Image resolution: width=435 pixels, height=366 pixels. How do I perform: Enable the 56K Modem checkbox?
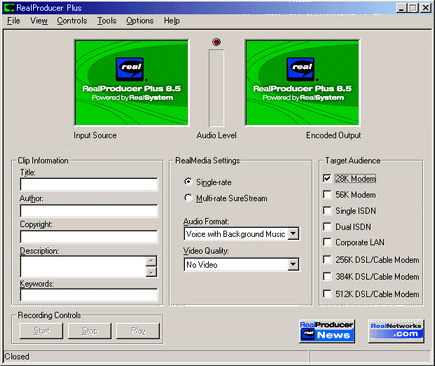[327, 194]
